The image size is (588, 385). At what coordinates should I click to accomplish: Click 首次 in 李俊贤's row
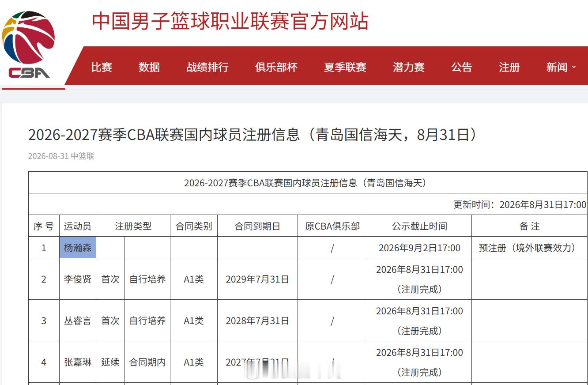point(110,279)
